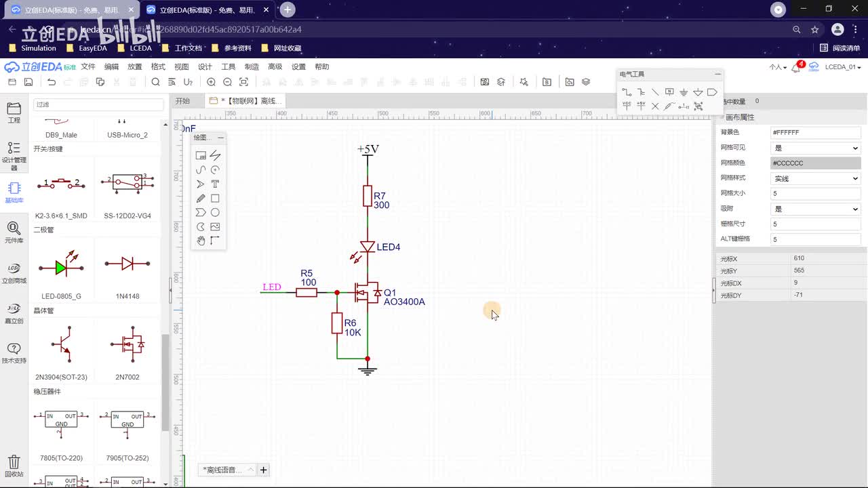Open the 阅读清单 reading list

[840, 48]
